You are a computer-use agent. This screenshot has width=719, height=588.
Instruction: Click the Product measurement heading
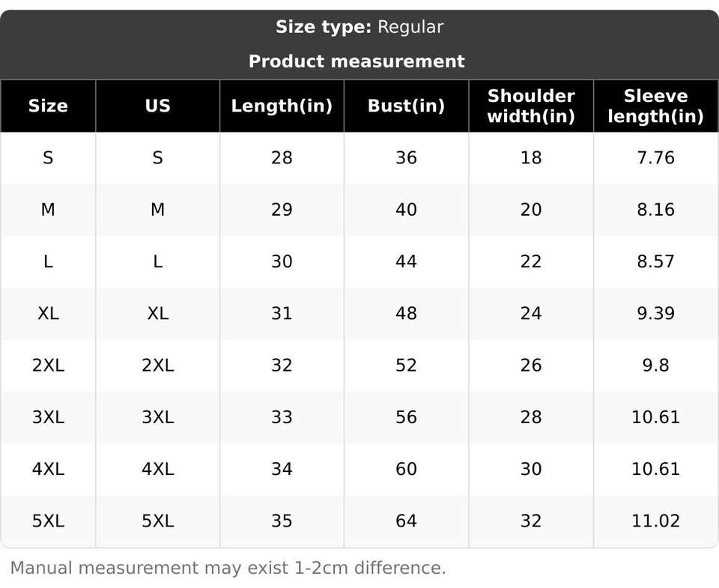pyautogui.click(x=357, y=61)
